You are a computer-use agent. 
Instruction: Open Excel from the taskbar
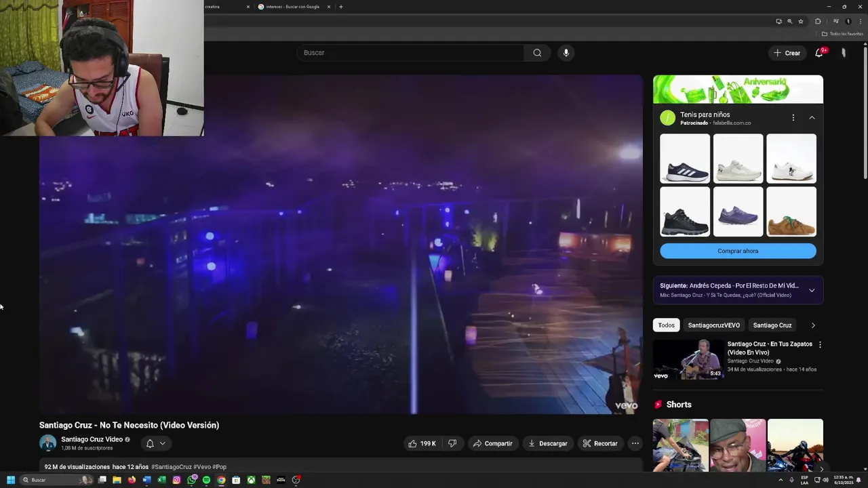161,480
